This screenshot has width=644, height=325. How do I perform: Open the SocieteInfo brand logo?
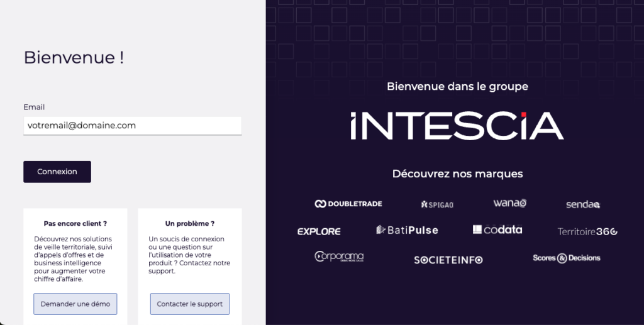pyautogui.click(x=448, y=260)
